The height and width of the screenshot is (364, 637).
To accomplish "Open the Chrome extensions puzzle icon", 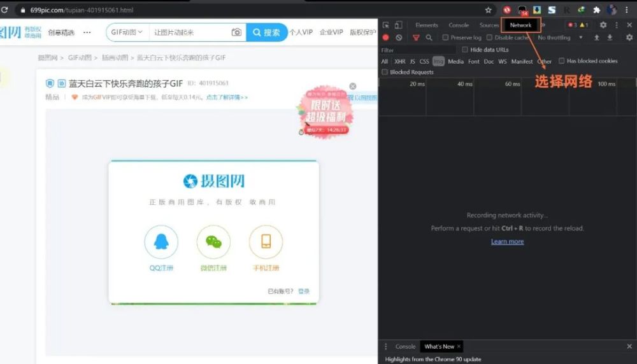I will coord(596,10).
